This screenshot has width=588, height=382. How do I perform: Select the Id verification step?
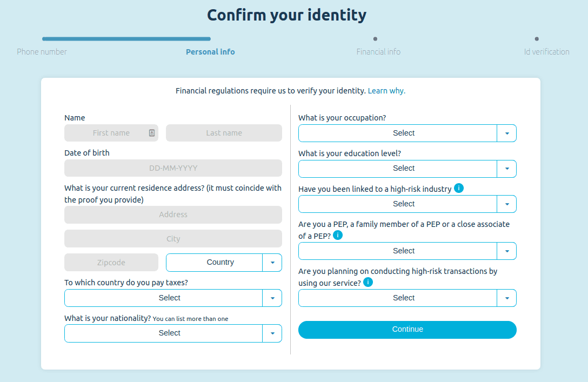[546, 52]
